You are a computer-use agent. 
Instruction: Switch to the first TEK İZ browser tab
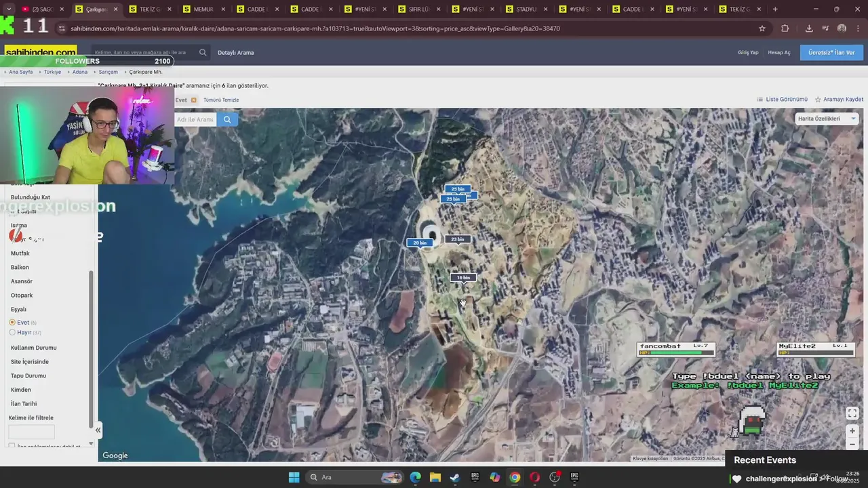point(149,9)
